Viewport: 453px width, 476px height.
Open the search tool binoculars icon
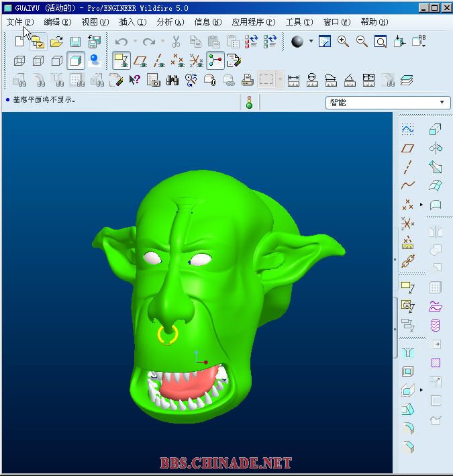click(x=172, y=80)
